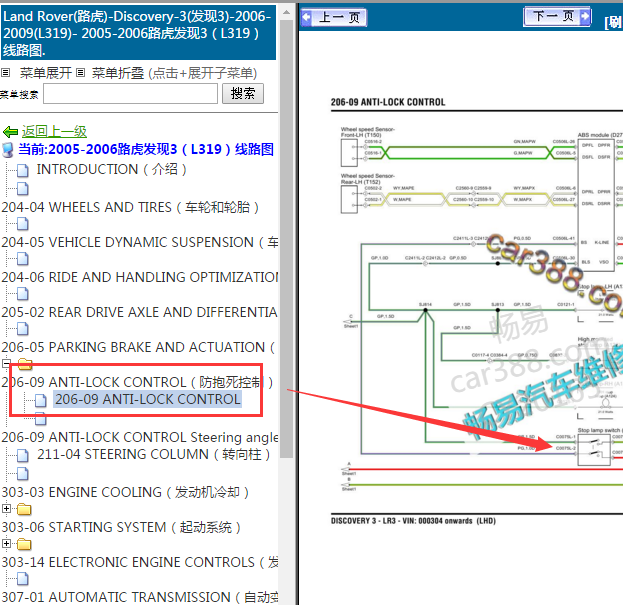Viewport: 623px width, 605px height.
Task: Expand the 303-14 ELECTRONIC ENGINE CONTROLS folder
Action: coord(6,543)
